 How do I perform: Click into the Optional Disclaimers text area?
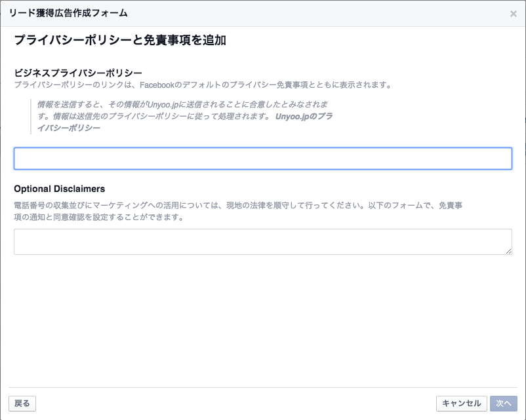click(262, 242)
